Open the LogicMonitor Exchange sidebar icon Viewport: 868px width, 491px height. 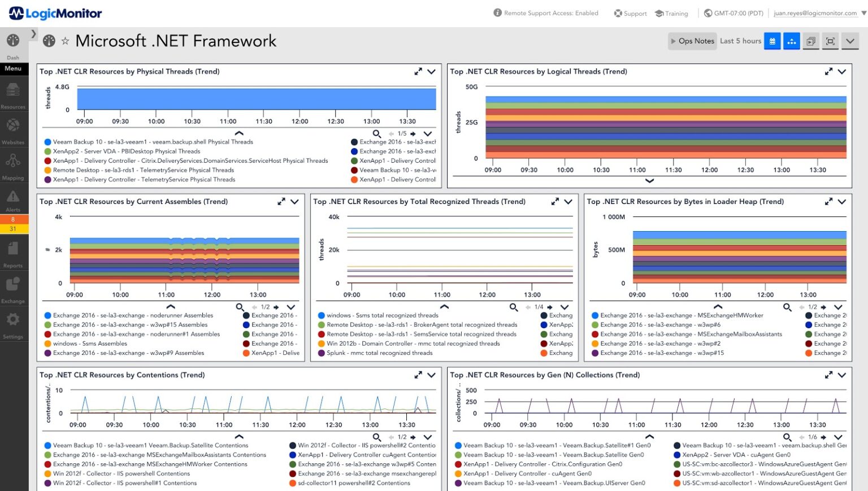coord(12,285)
